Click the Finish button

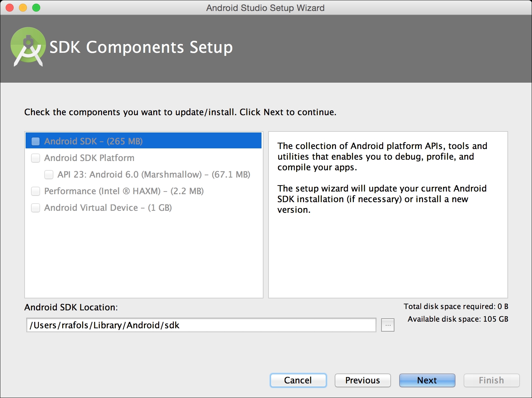(491, 380)
